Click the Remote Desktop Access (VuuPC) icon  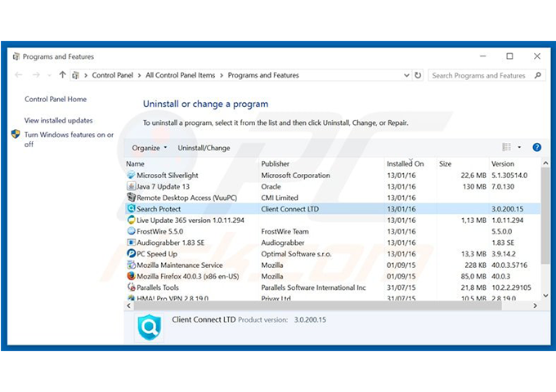click(x=131, y=198)
